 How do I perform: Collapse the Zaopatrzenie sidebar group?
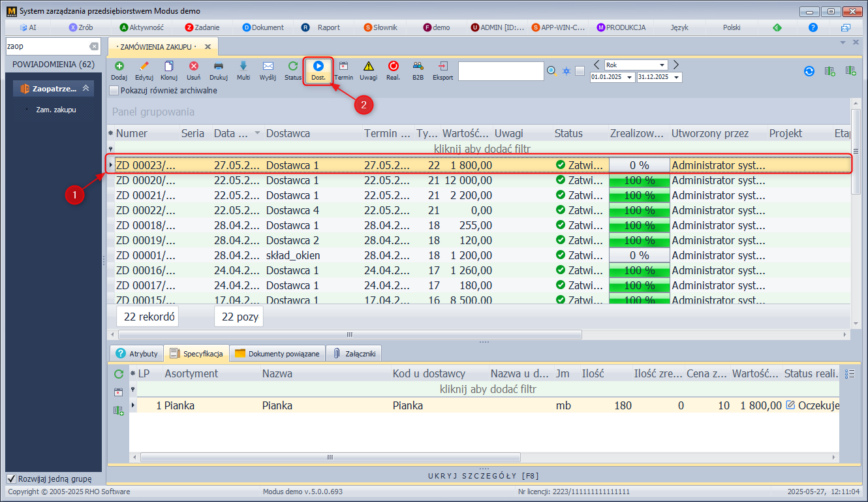(85, 89)
